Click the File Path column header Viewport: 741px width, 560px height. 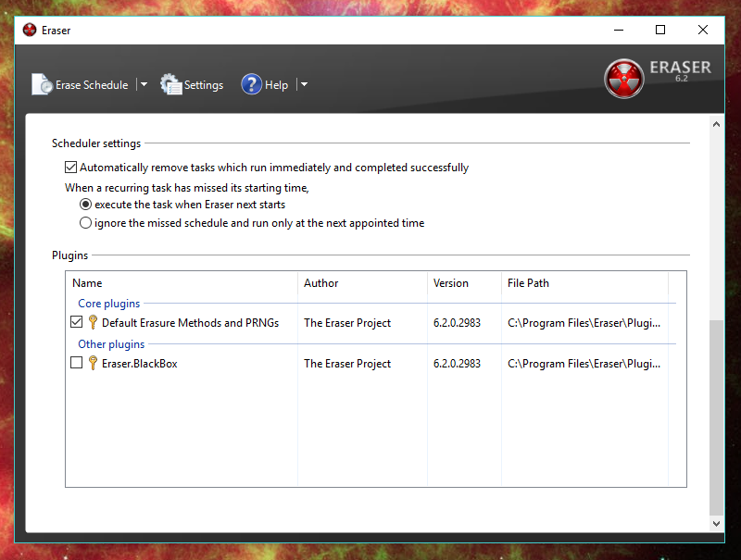click(x=584, y=283)
